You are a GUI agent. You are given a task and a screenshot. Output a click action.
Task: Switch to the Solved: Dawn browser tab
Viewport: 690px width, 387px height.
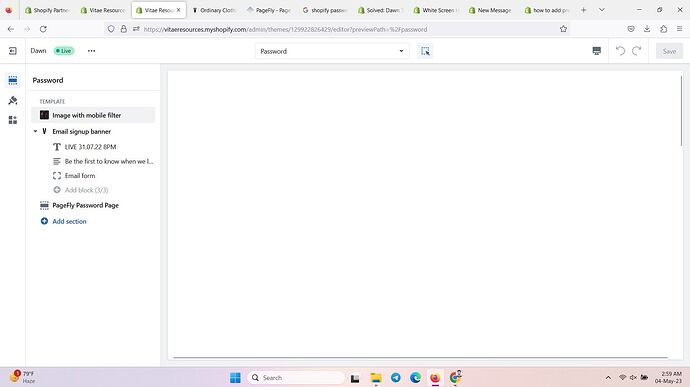click(380, 10)
